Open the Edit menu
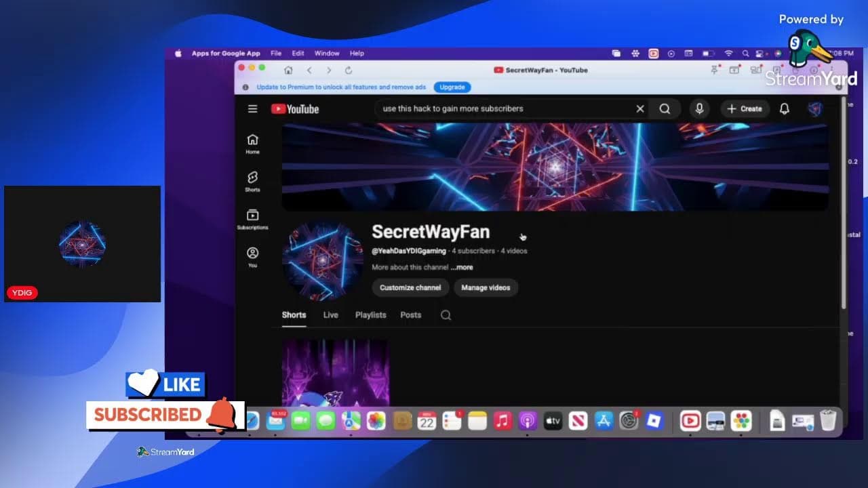868x488 pixels. tap(298, 53)
